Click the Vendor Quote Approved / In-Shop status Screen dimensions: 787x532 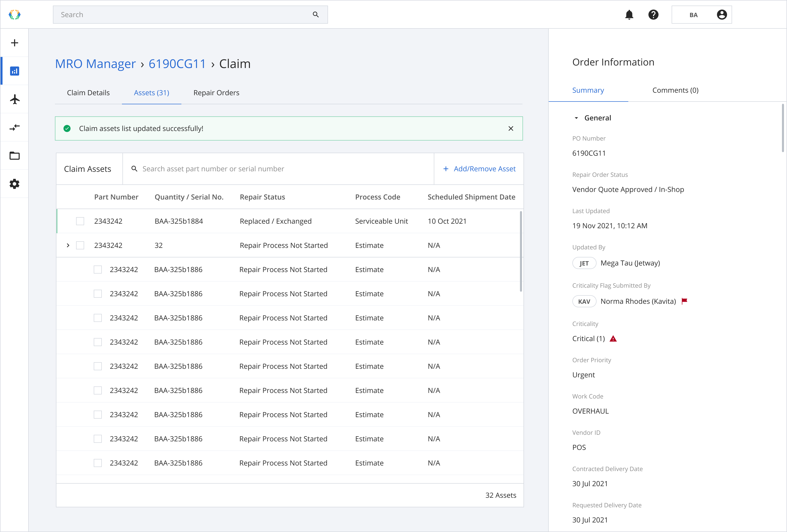click(x=628, y=189)
